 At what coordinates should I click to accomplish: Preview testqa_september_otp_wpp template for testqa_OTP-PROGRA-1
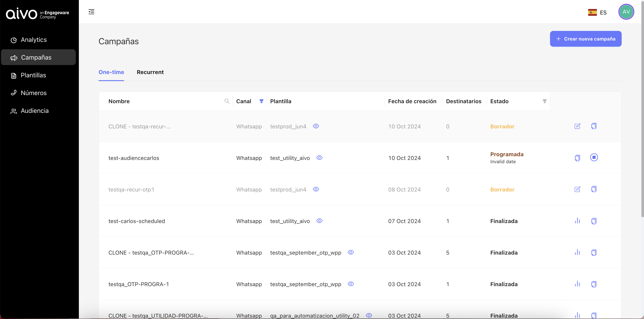point(350,284)
